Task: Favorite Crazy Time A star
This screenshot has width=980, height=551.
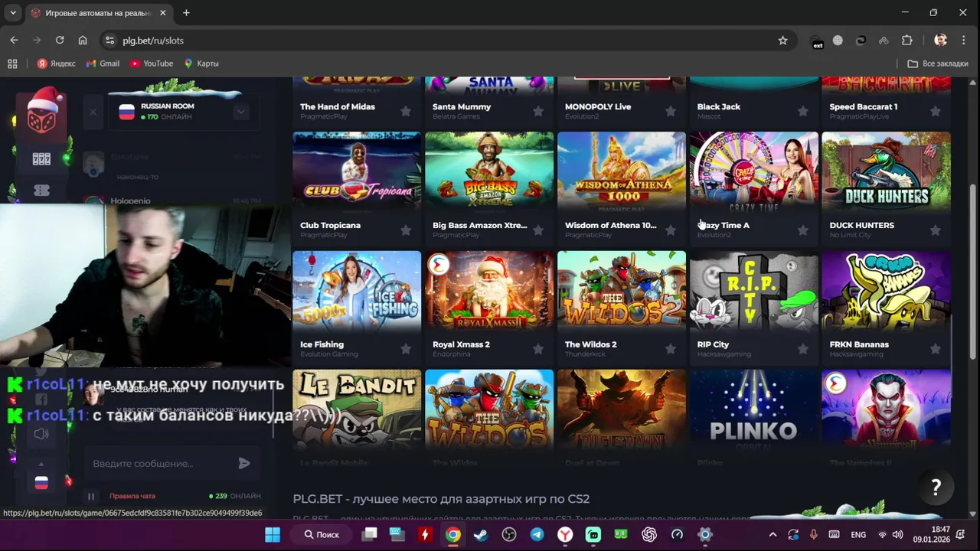Action: coord(802,230)
